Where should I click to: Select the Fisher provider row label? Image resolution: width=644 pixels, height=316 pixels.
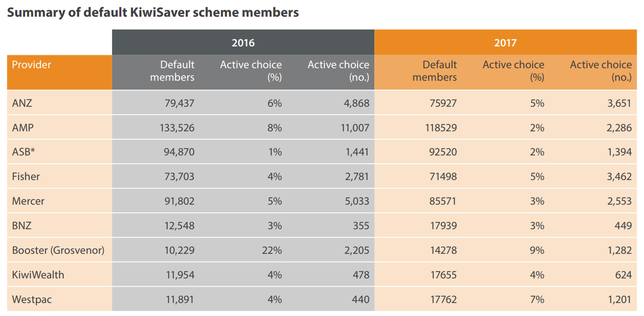pyautogui.click(x=26, y=176)
